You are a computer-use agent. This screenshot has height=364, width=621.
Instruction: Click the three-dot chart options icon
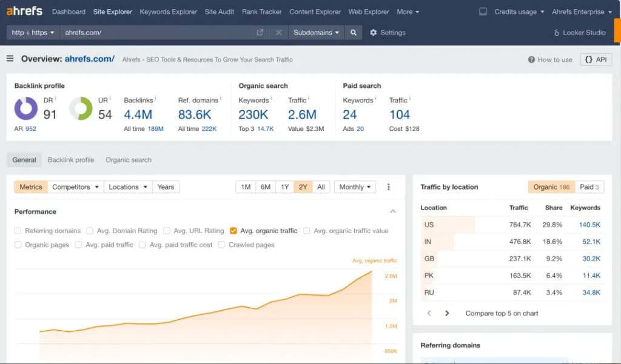coord(389,187)
